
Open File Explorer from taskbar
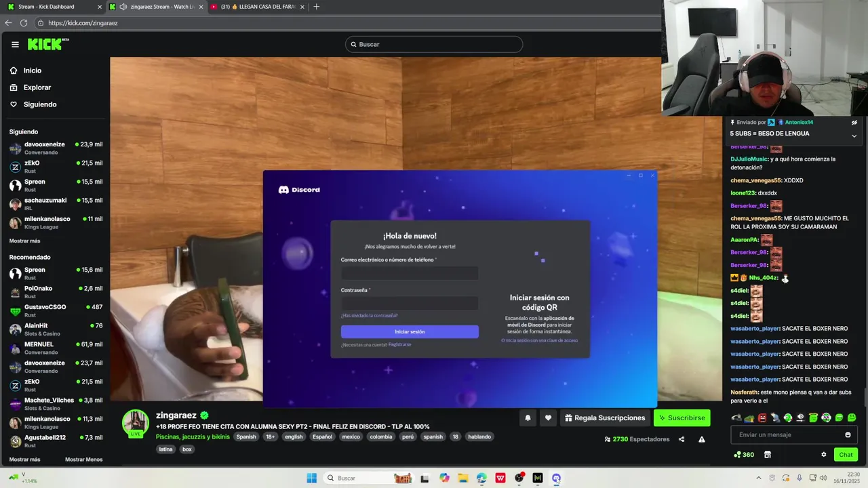click(x=463, y=478)
